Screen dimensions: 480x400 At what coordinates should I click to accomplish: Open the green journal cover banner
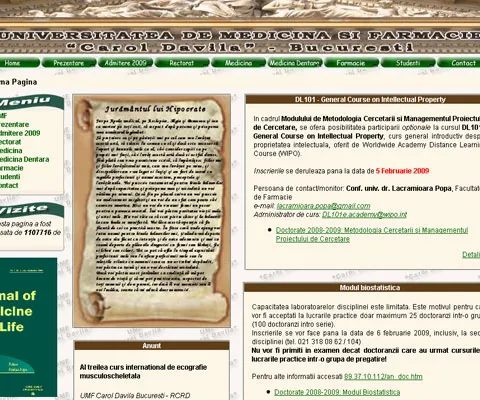pyautogui.click(x=28, y=327)
